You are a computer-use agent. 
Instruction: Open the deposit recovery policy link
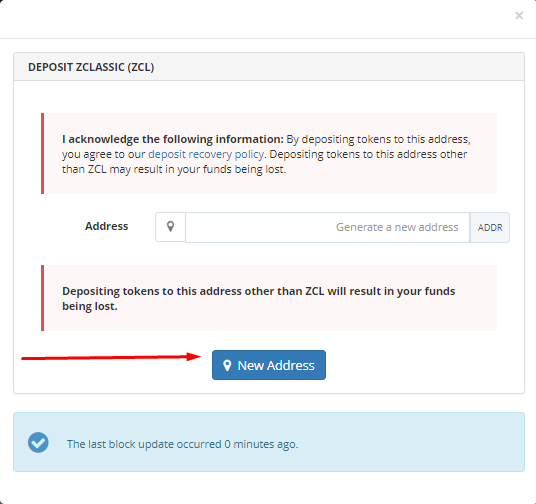click(x=206, y=154)
